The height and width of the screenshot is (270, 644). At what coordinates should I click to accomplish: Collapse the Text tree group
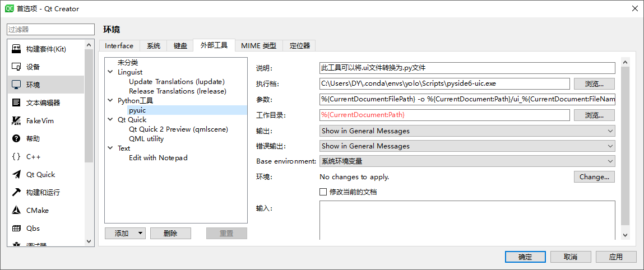tap(110, 148)
